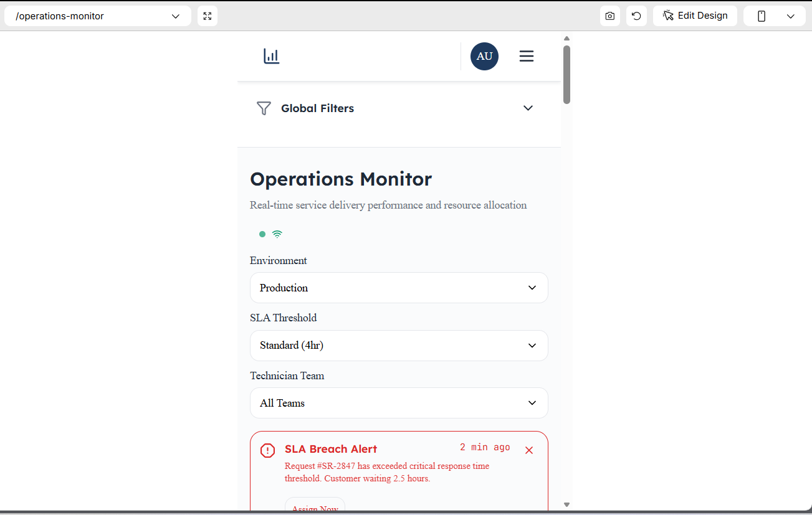Viewport: 812px width, 515px height.
Task: Click the Global Filters funnel icon
Action: 264,108
